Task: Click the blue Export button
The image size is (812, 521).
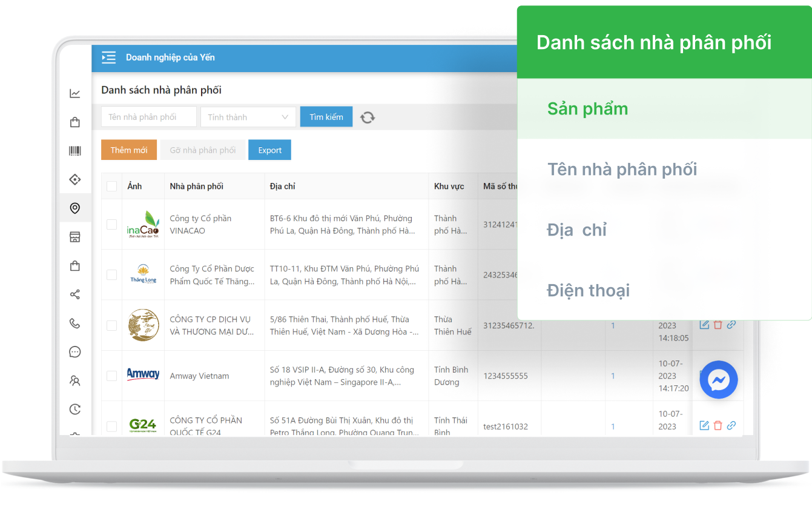Action: pyautogui.click(x=270, y=150)
